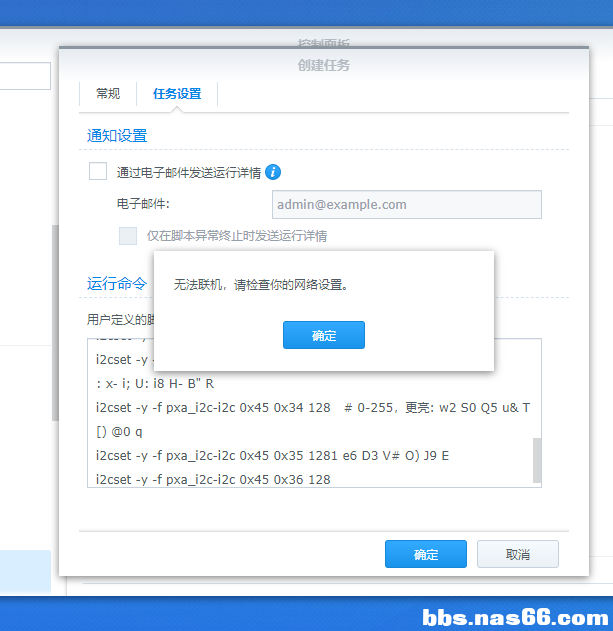This screenshot has height=631, width=613.
Task: Focus the search box in the background panel
Action: 25,76
